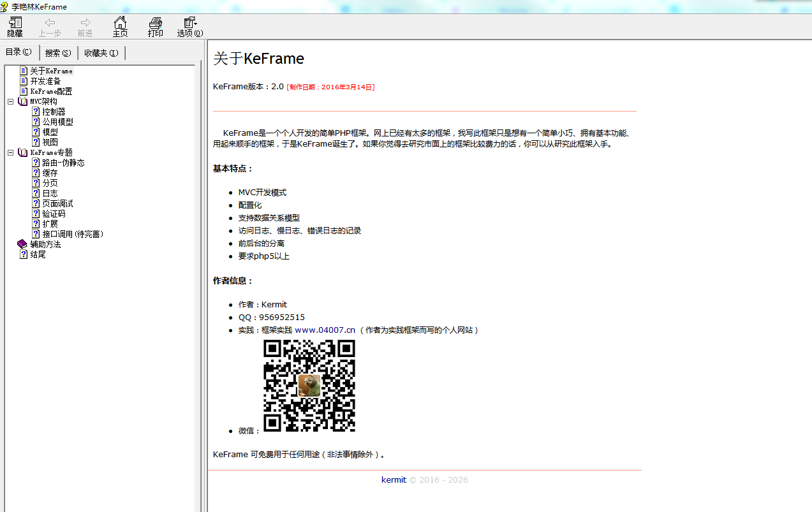Click the closed book icon of 辅助方法
The image size is (812, 512).
pyautogui.click(x=23, y=244)
